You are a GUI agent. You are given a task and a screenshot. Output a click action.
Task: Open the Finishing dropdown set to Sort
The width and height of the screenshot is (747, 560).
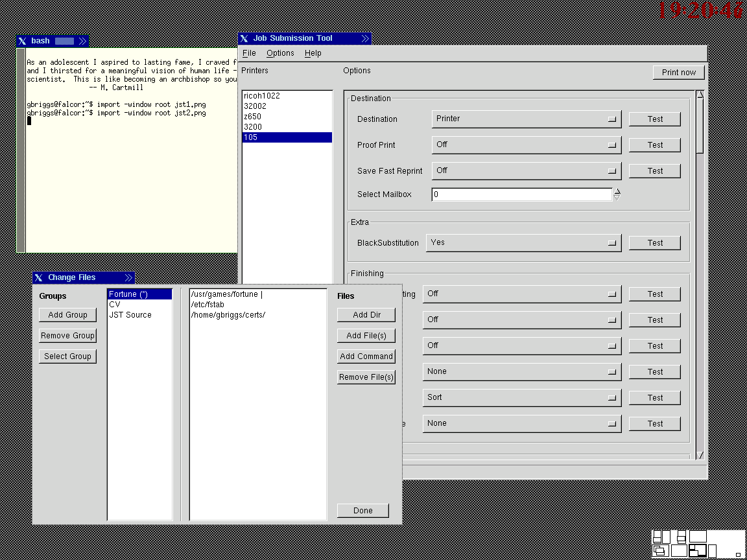(x=521, y=397)
